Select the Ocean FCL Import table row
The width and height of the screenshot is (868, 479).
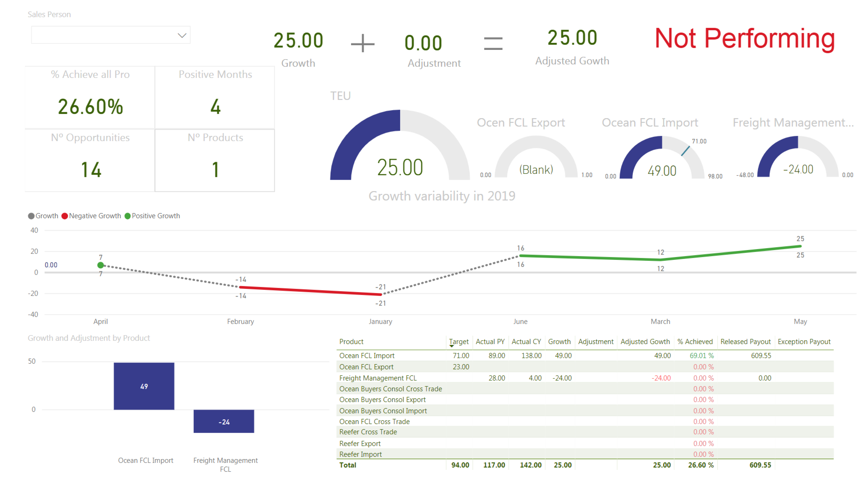(x=367, y=356)
